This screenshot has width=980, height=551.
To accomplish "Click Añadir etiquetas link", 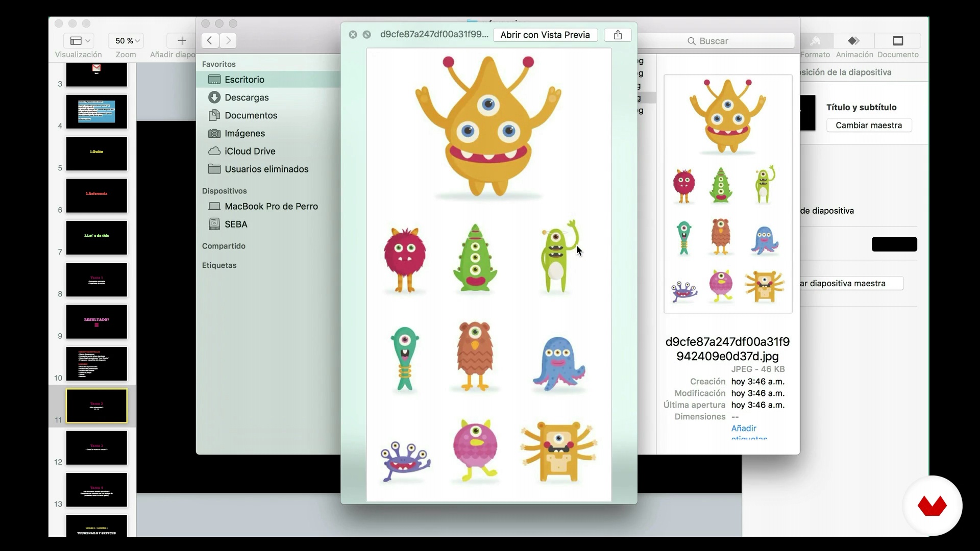I will tap(749, 433).
